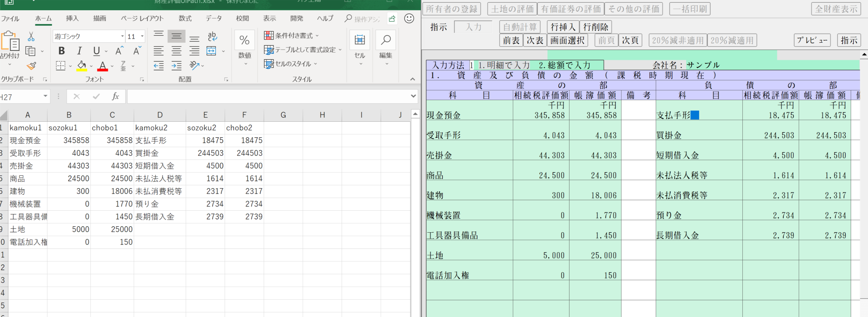The height and width of the screenshot is (317, 868).
Task: Select column D header in Excel
Action: point(160,115)
